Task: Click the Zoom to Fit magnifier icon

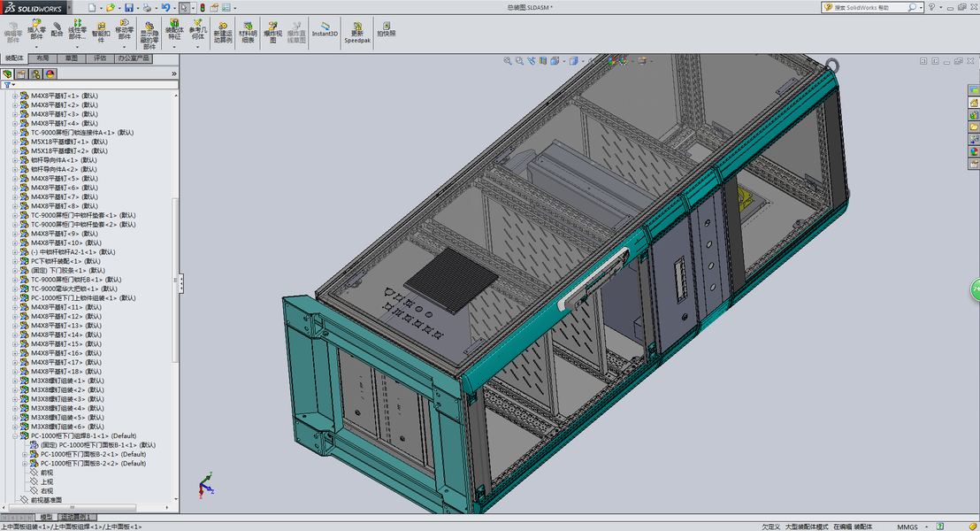Action: (508, 61)
